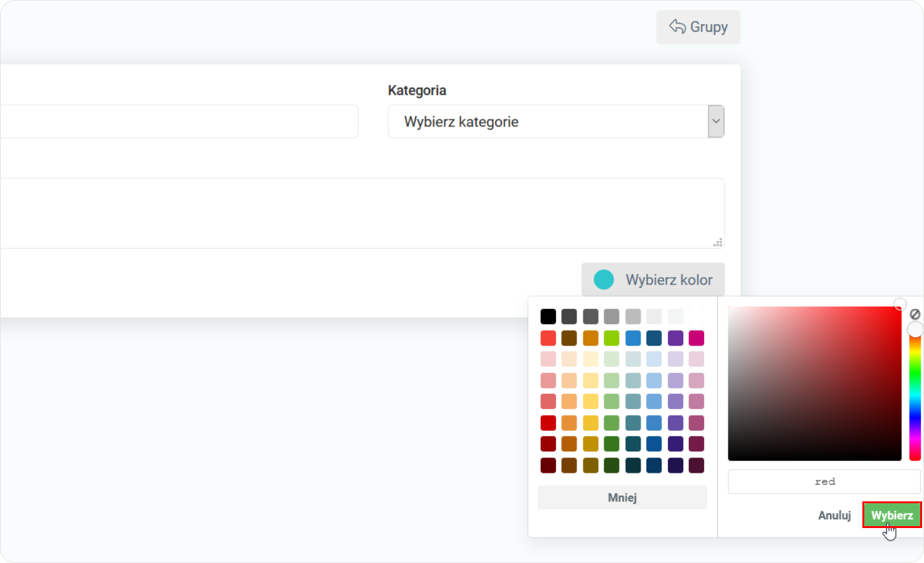Viewport: 924px width, 563px height.
Task: Pick the brown swatch in second row
Action: [x=569, y=338]
